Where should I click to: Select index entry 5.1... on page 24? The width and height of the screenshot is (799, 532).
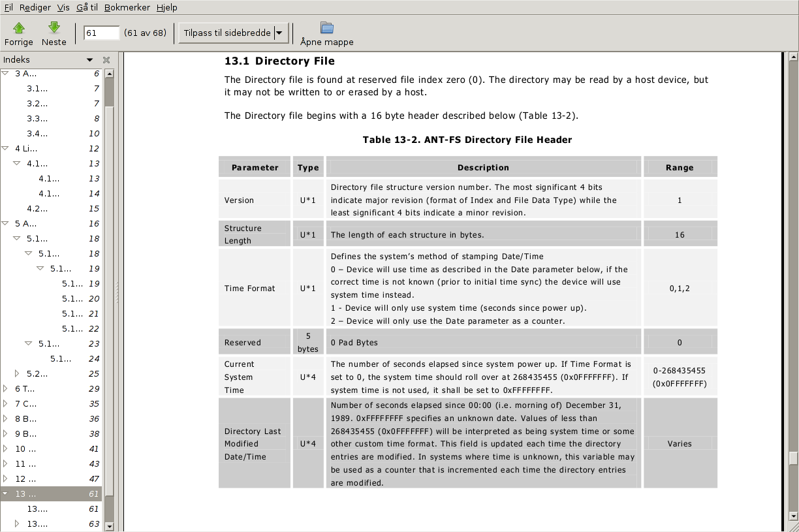51,358
